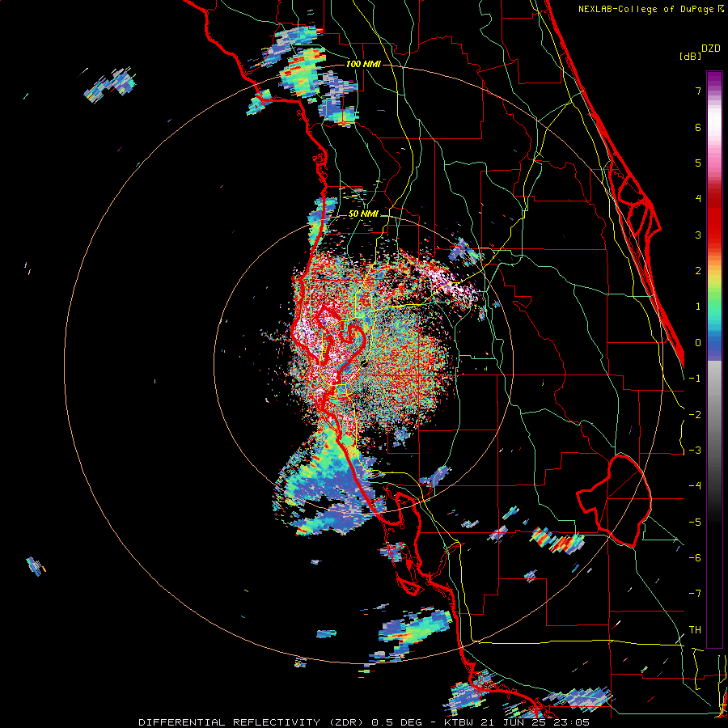The height and width of the screenshot is (728, 728).
Task: Select the -2 value on color scale
Action: coord(695,415)
